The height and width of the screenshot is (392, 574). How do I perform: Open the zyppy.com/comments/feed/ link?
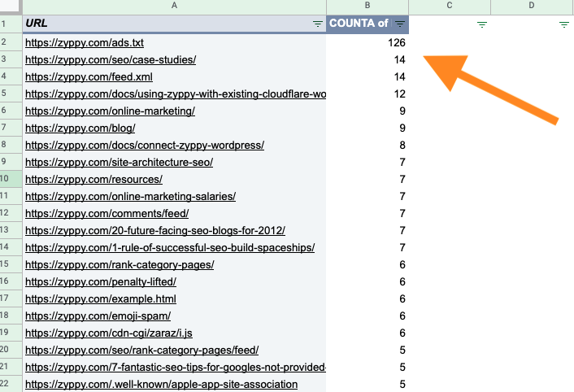click(107, 214)
